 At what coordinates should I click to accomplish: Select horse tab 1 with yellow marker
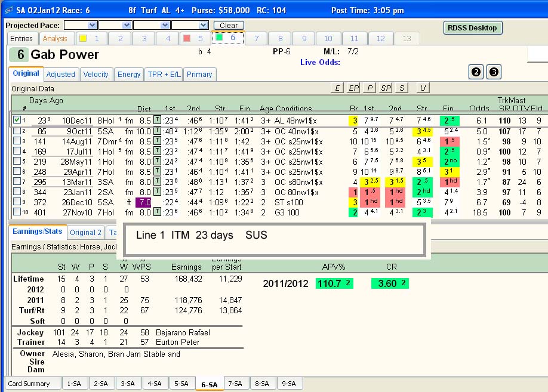point(91,38)
